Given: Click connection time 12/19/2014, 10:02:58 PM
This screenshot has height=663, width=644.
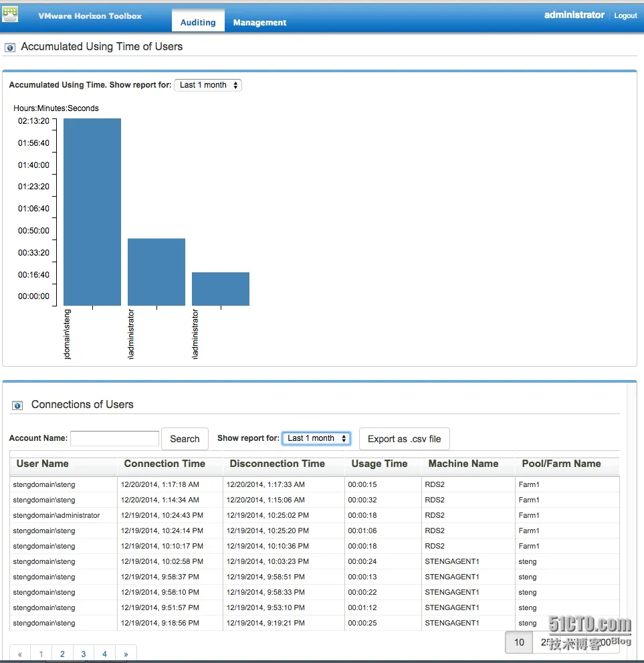Looking at the screenshot, I should point(162,561).
